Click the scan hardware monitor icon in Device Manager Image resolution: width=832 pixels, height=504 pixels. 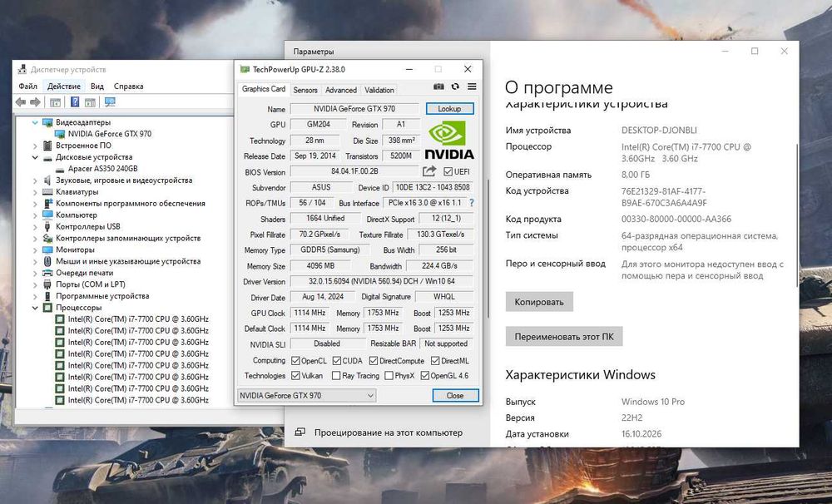coord(110,101)
